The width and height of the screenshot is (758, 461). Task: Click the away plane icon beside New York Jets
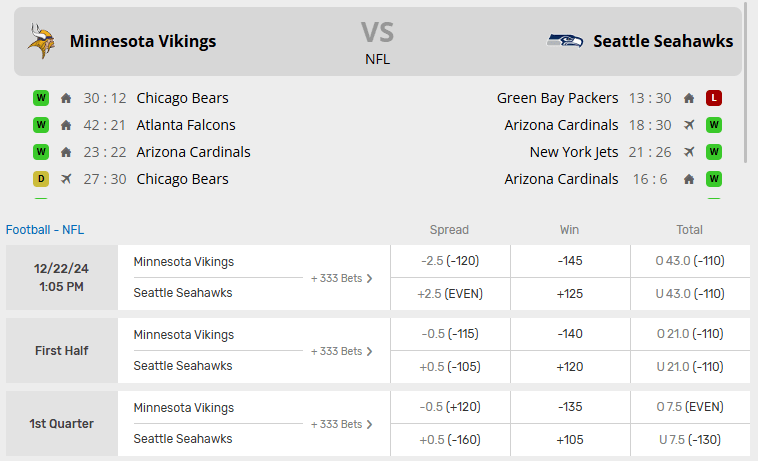tap(688, 152)
